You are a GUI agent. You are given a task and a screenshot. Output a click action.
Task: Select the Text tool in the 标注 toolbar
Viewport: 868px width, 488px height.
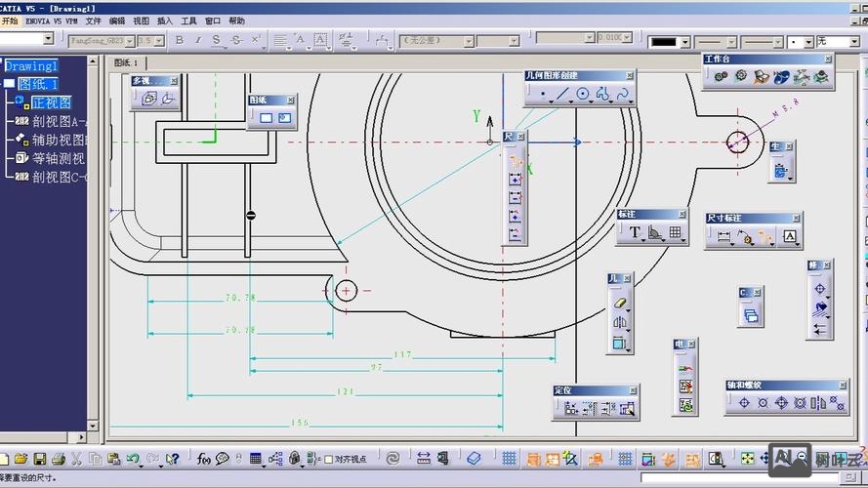tap(635, 233)
